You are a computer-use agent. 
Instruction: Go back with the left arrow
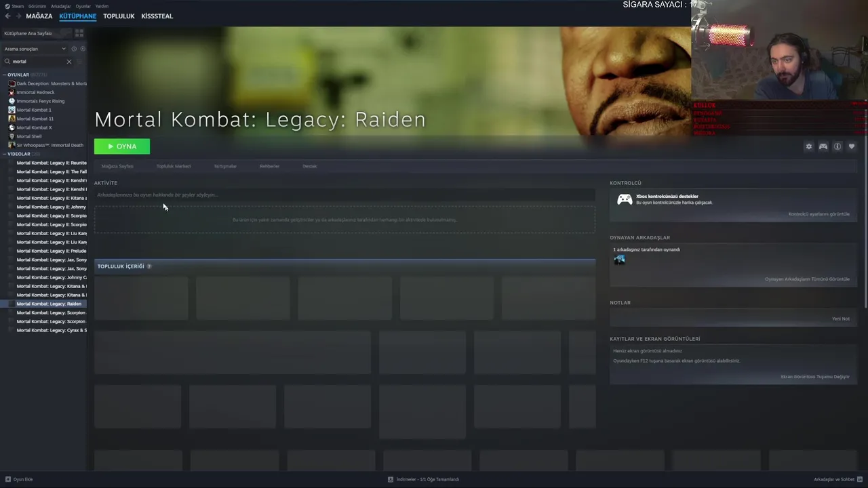(7, 16)
